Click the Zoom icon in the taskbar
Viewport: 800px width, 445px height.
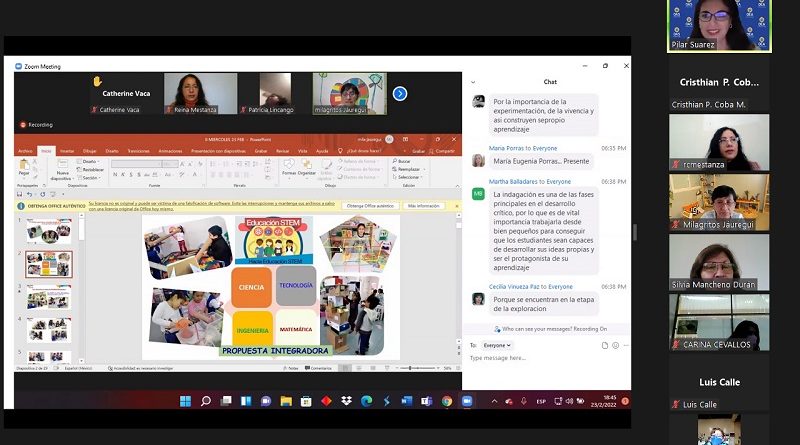[467, 401]
